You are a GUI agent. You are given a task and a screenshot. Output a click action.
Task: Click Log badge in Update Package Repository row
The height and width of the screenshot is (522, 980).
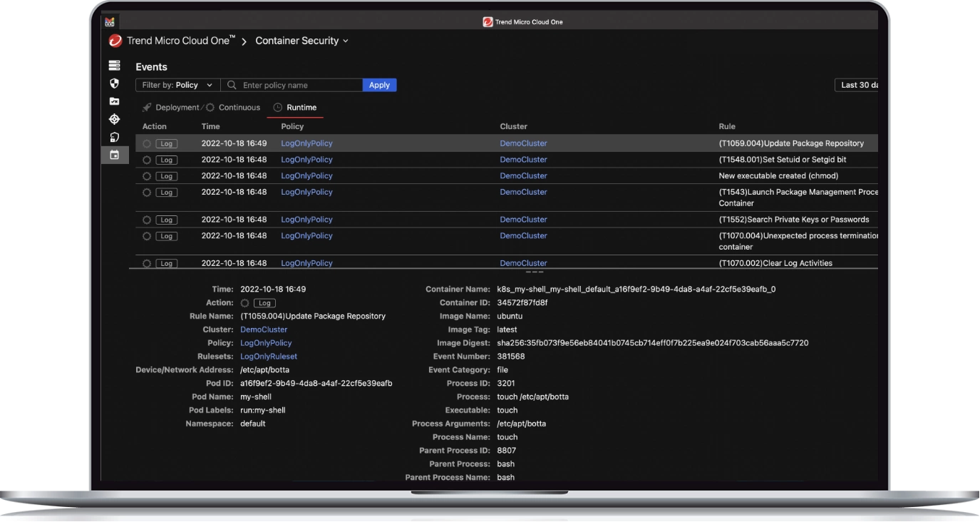click(x=167, y=143)
